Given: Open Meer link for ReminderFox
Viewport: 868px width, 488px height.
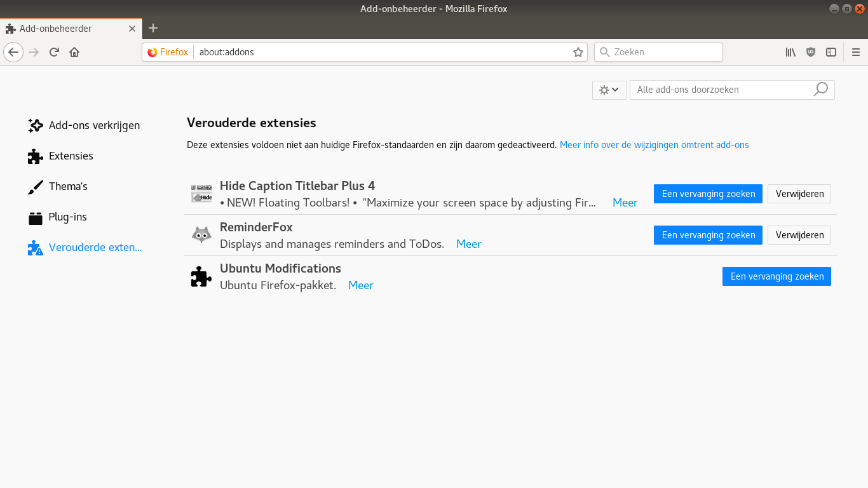Looking at the screenshot, I should point(468,244).
